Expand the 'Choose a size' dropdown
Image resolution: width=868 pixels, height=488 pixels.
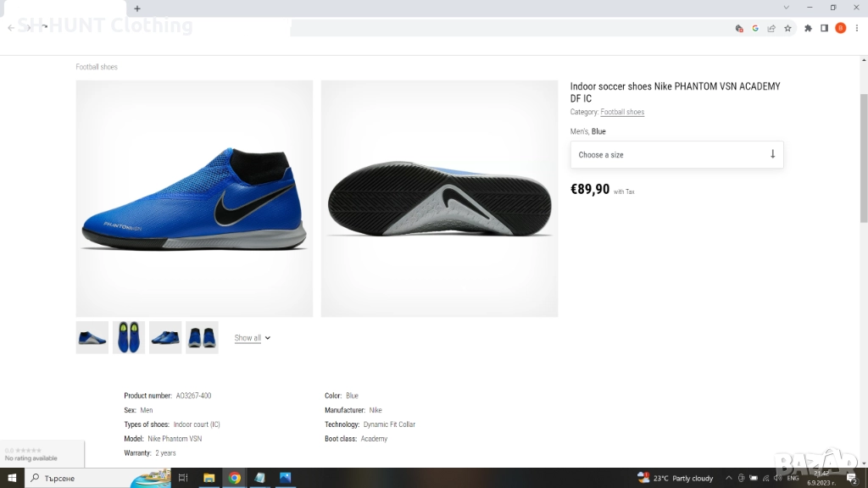676,155
